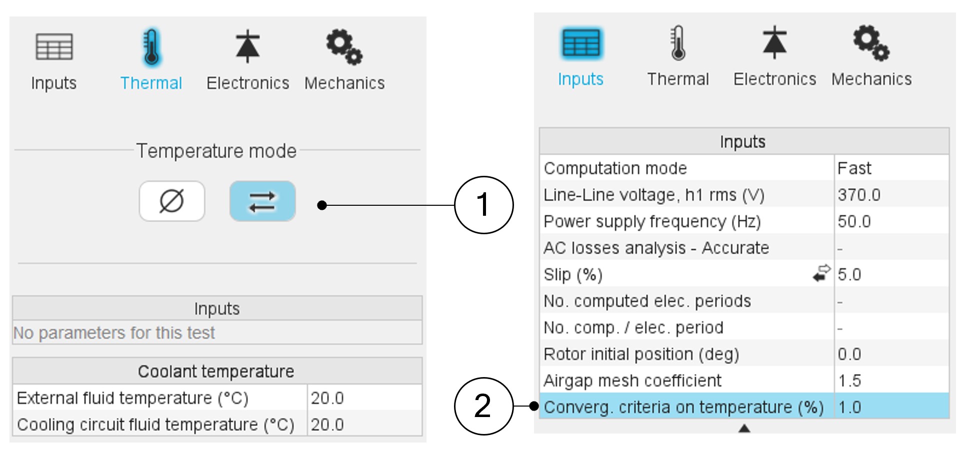Click the Inputs table icon in left panel
980x453 pixels.
tap(54, 47)
